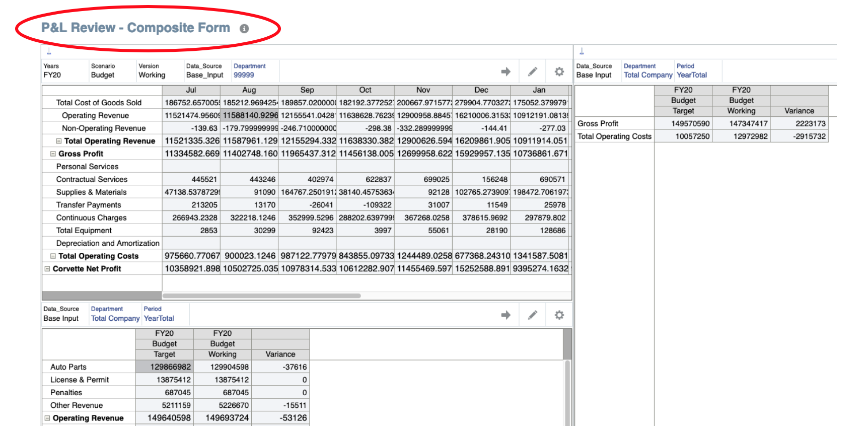
Task: Click the Scenario Budget POV field
Action: point(111,70)
